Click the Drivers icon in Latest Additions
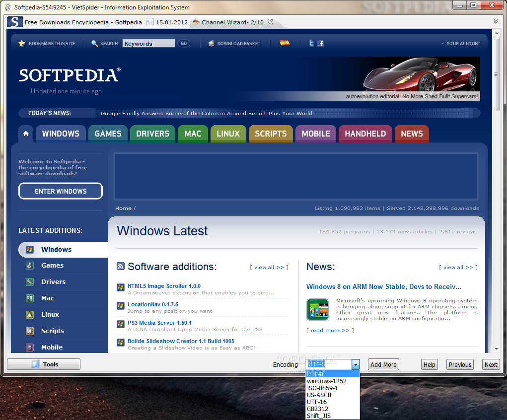Screen dimensions: 507x420 (x=30, y=282)
